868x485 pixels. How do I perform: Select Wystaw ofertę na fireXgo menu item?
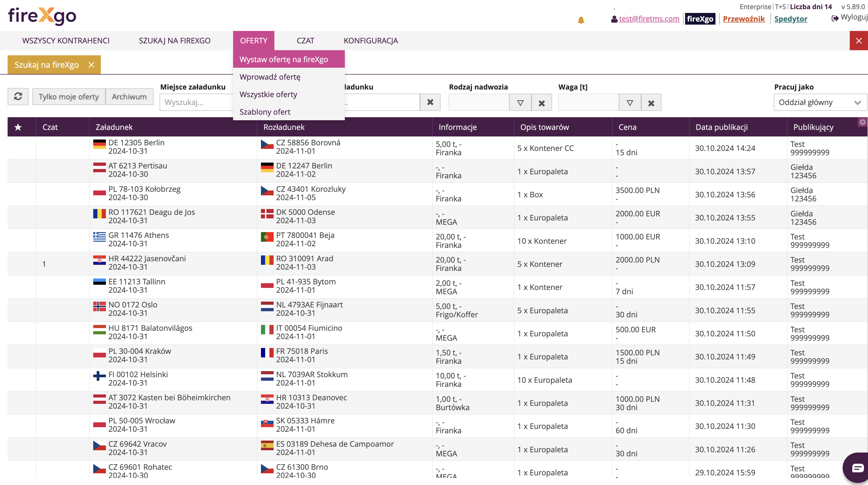click(284, 59)
